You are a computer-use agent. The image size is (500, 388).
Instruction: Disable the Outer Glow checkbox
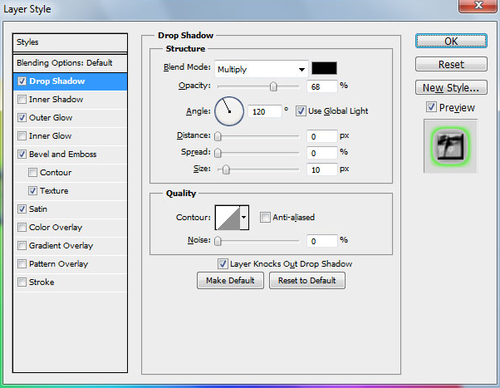(22, 118)
